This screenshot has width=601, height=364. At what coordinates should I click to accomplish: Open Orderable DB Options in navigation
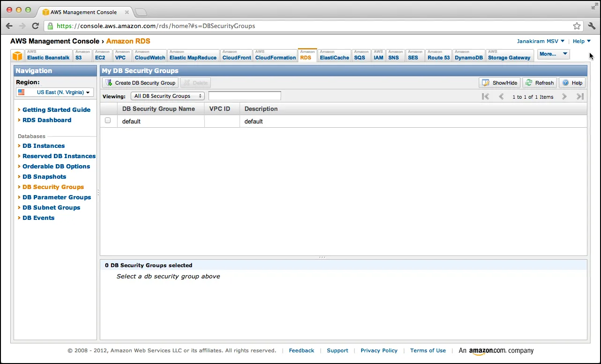56,166
